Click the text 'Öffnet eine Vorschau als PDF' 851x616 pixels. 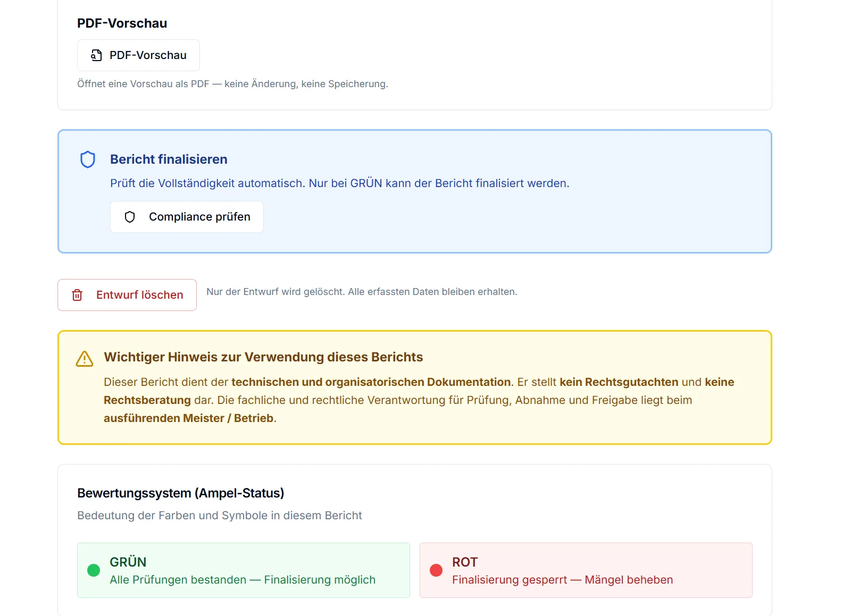143,84
